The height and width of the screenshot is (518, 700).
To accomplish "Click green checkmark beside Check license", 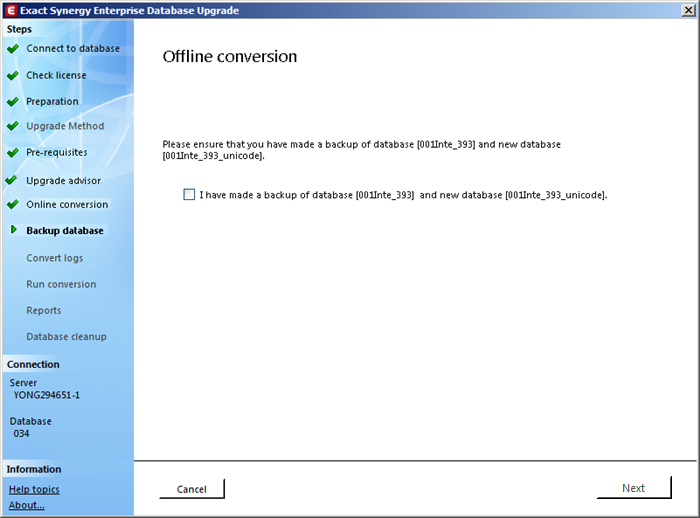I will (13, 75).
